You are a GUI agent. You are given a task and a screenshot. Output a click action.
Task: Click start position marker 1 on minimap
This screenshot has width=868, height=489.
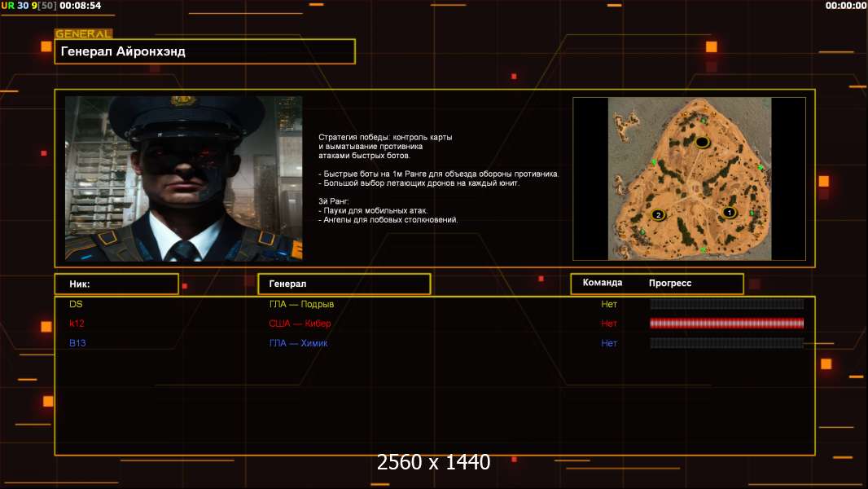729,213
